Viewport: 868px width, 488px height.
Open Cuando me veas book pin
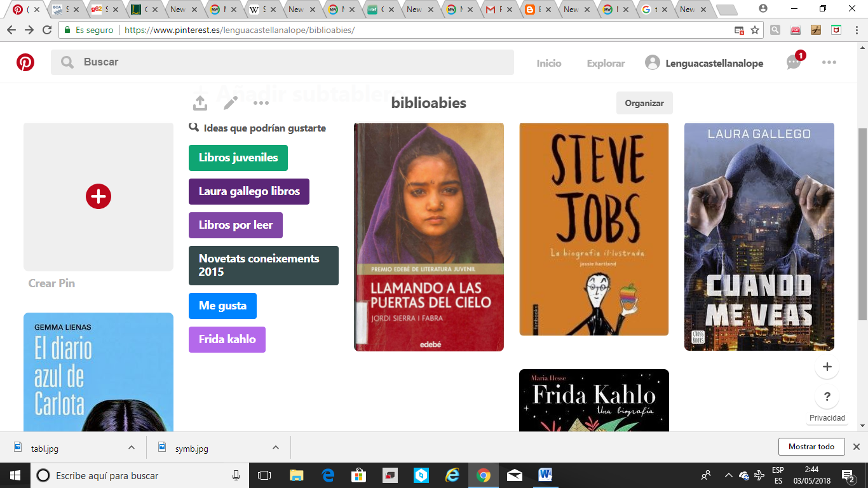(759, 237)
